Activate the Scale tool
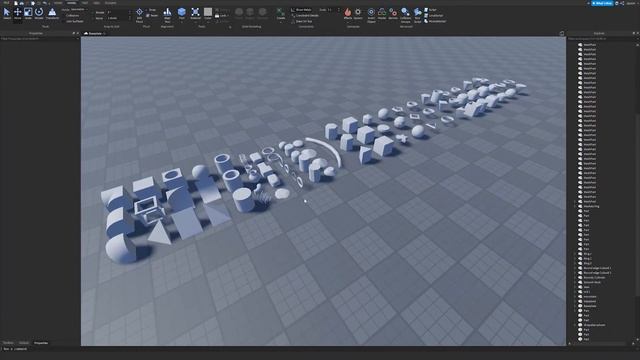This screenshot has height=360, width=640. (28, 13)
